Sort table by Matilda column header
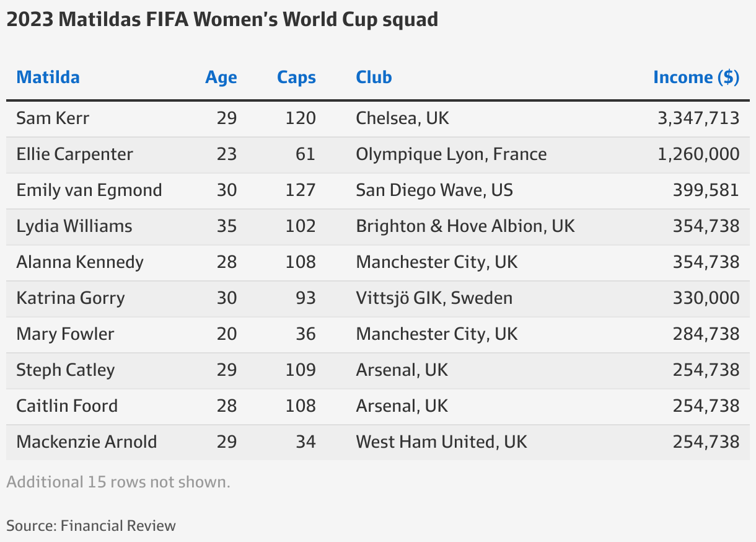Screen dimensions: 756x542 click(x=48, y=77)
